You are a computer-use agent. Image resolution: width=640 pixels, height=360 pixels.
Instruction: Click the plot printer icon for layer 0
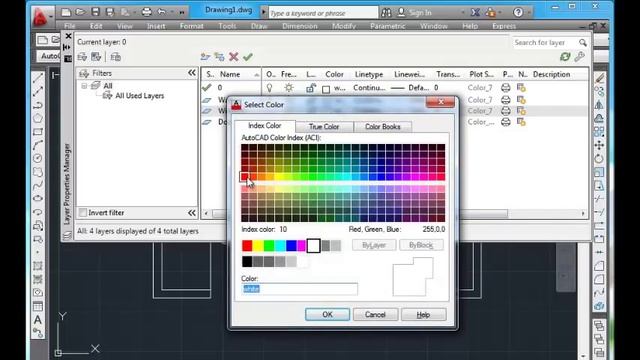point(506,87)
